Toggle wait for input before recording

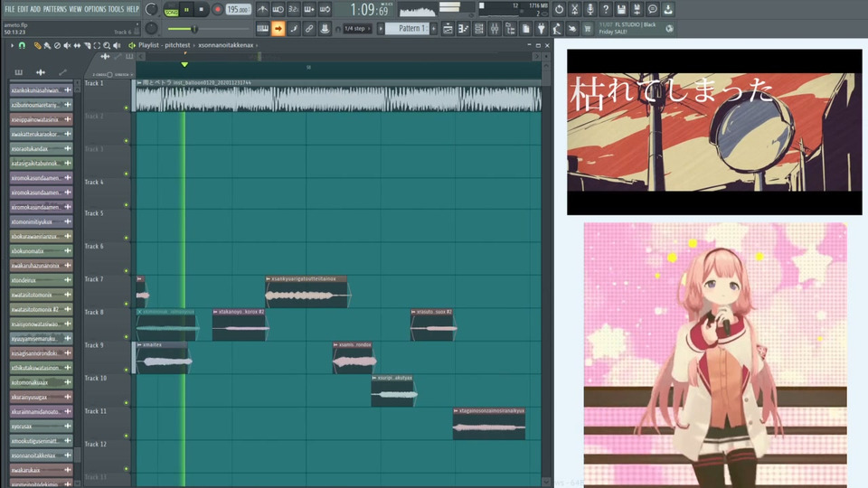(x=278, y=9)
